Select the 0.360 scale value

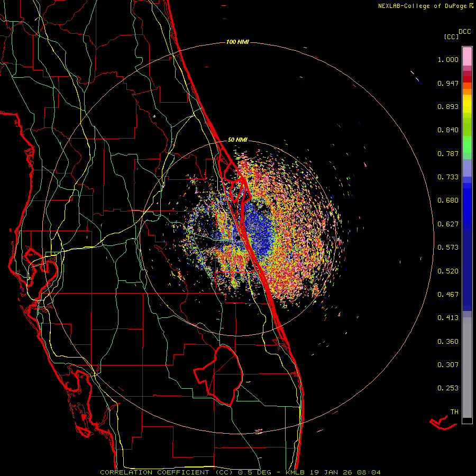[448, 342]
